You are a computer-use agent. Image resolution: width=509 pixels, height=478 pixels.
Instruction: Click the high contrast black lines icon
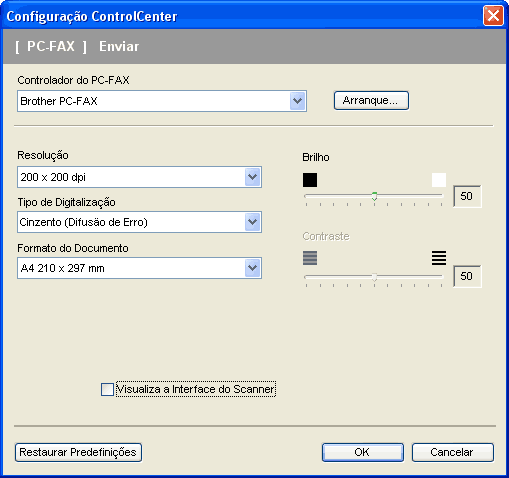point(439,258)
